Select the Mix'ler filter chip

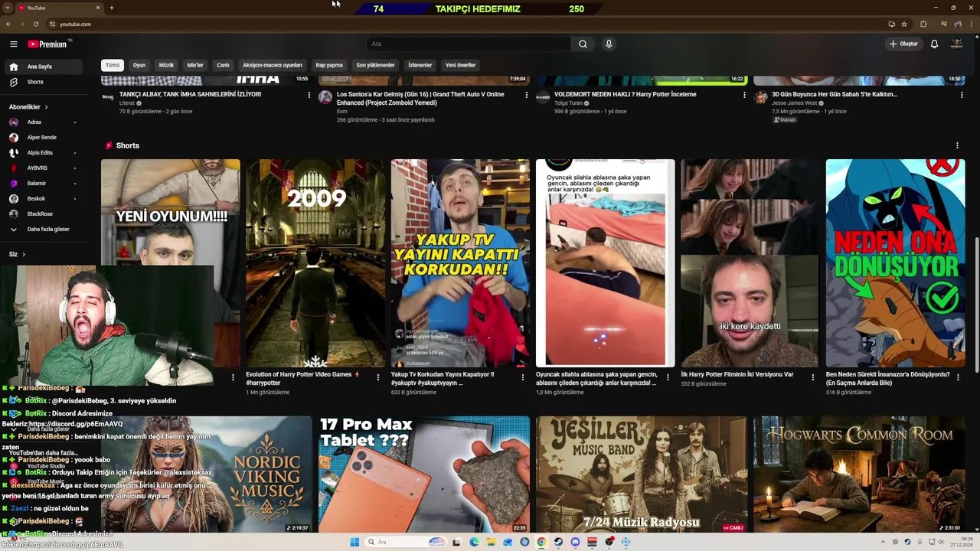[195, 65]
